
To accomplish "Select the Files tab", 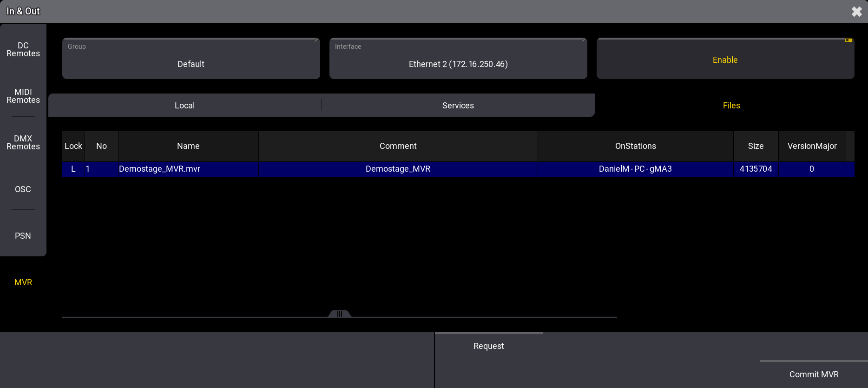I will pos(731,106).
